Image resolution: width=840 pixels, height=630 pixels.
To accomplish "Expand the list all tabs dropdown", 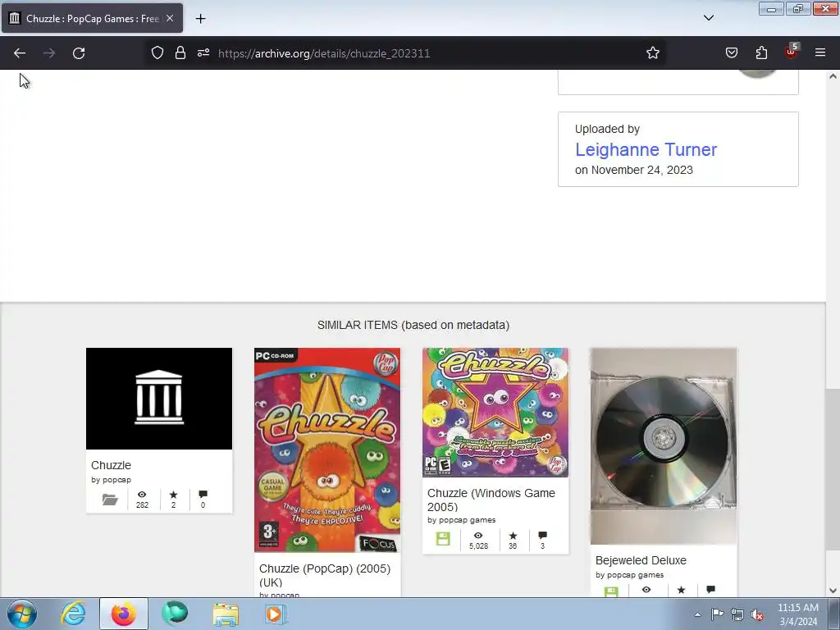I will coord(708,18).
